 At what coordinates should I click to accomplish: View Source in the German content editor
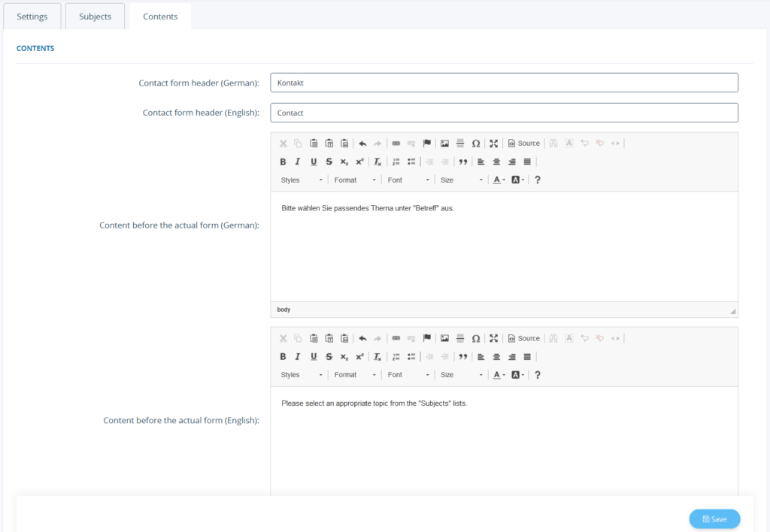[524, 144]
